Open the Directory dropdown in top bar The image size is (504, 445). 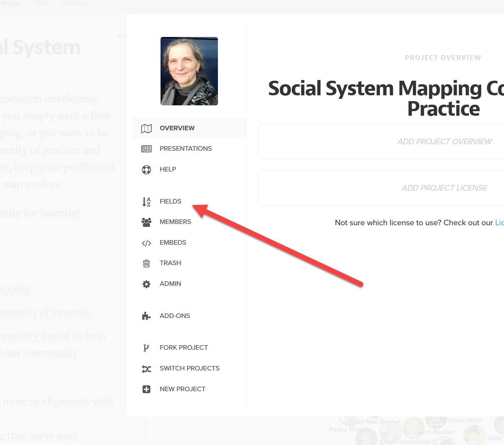point(77,3)
